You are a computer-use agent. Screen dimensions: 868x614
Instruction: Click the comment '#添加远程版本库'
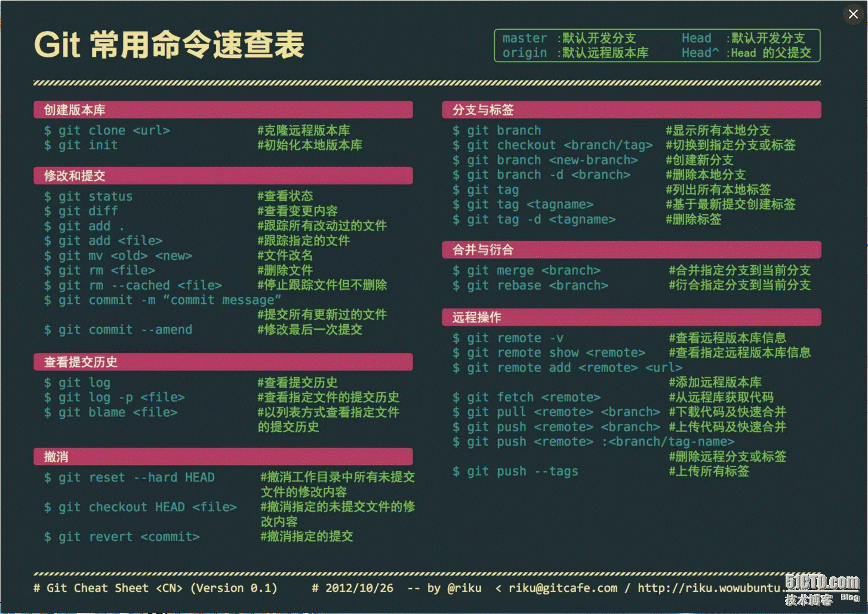pyautogui.click(x=715, y=382)
